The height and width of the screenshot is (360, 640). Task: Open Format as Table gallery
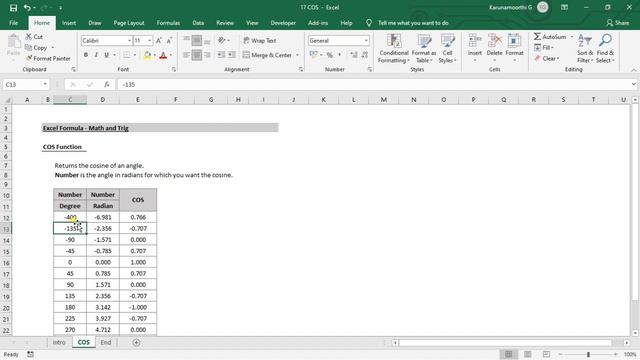tap(424, 48)
